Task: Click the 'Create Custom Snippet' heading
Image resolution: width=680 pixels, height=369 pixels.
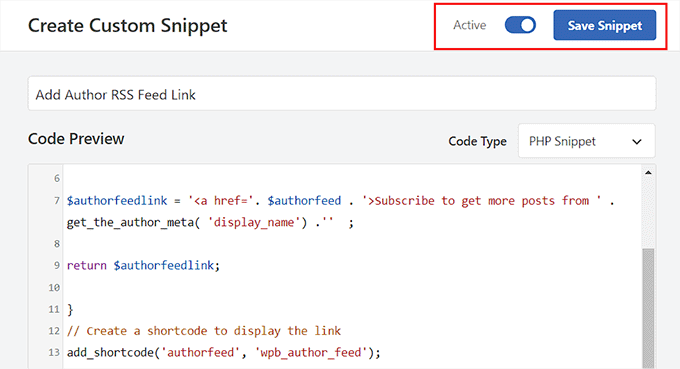Action: pos(128,26)
